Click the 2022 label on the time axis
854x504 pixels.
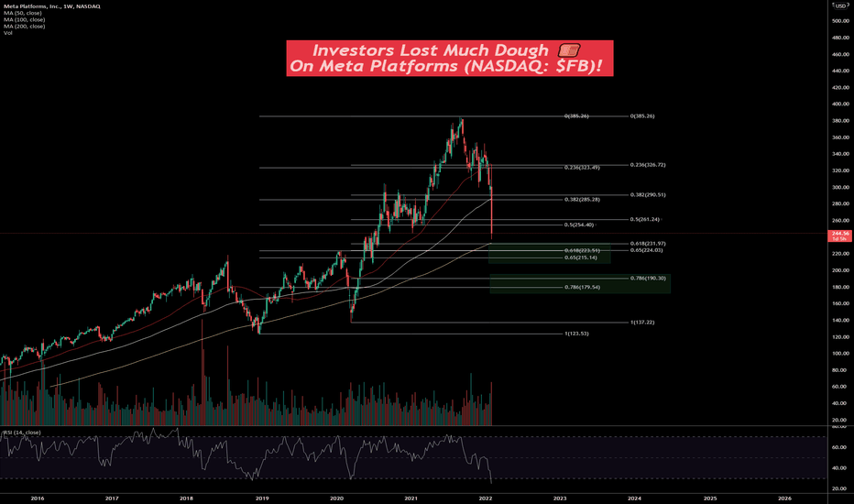pos(486,498)
